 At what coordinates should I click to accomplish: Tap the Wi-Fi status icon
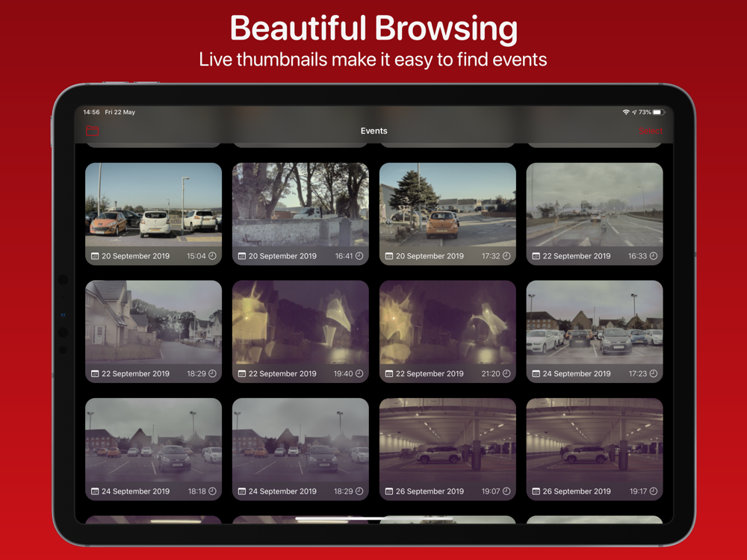pos(626,112)
